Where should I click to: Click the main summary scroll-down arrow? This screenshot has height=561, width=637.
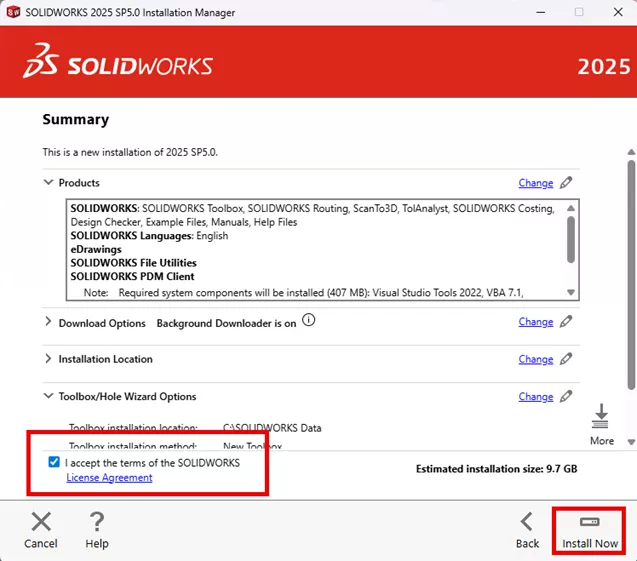(631, 442)
